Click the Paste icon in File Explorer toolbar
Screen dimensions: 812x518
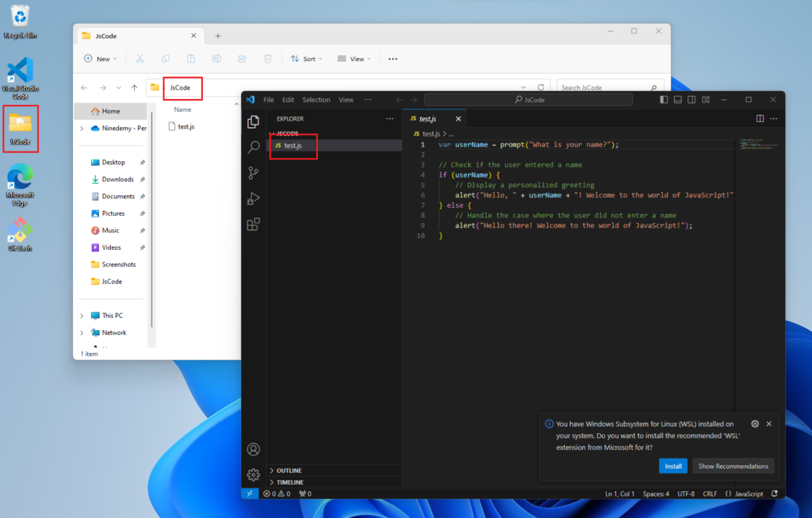(191, 59)
